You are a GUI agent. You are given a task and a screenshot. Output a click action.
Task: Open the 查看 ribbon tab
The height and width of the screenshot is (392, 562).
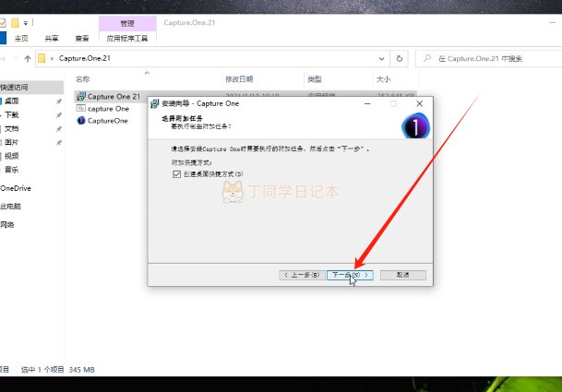pyautogui.click(x=83, y=39)
